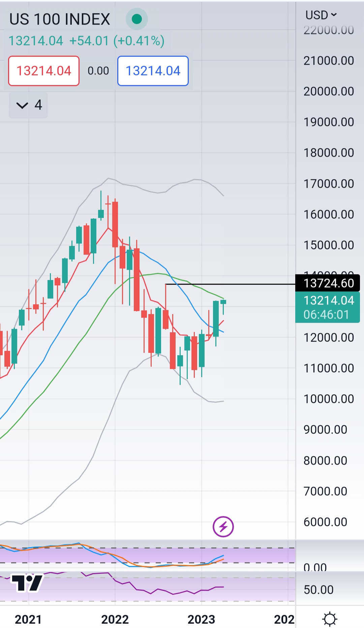Select the black 13724.60 price label
This screenshot has width=364, height=628.
point(328,283)
